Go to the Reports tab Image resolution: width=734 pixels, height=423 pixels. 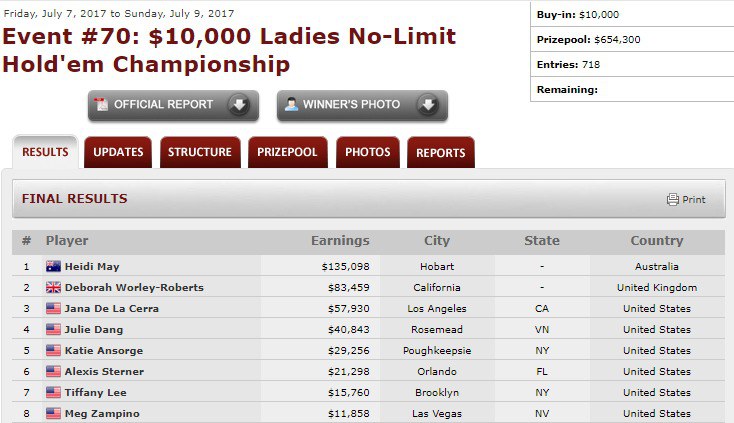[440, 153]
